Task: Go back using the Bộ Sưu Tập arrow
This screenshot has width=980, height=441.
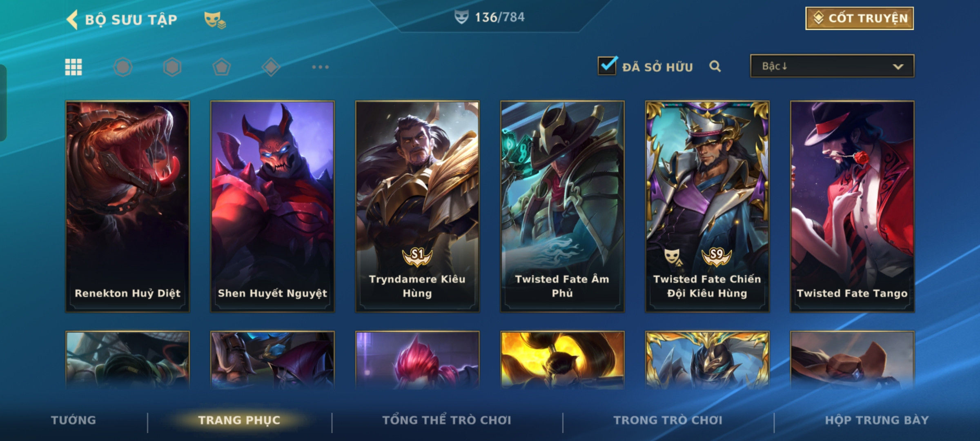Action: [x=72, y=20]
